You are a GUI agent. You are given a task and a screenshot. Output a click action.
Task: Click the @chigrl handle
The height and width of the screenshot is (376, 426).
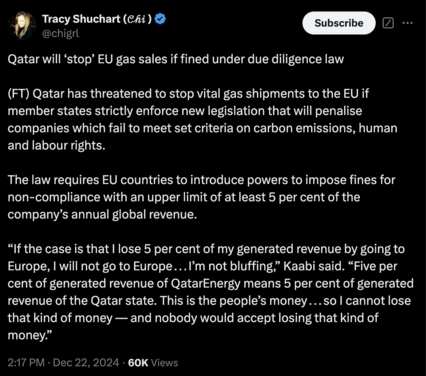(60, 33)
